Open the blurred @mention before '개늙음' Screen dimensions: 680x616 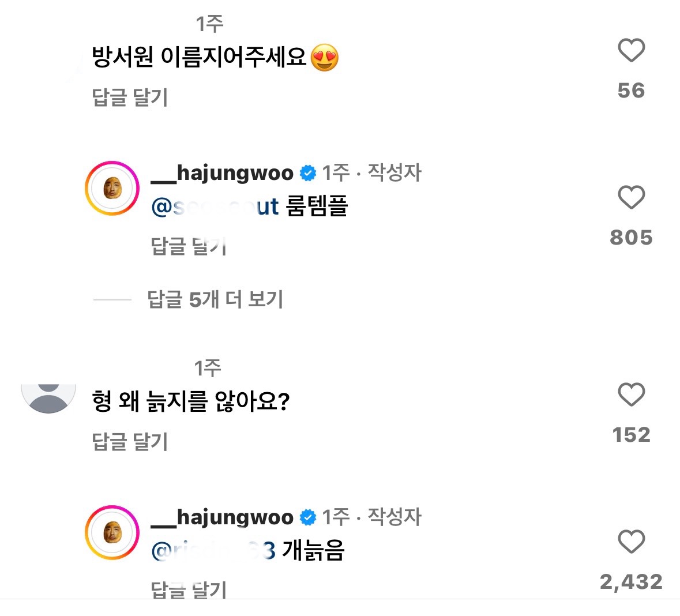coord(213,551)
